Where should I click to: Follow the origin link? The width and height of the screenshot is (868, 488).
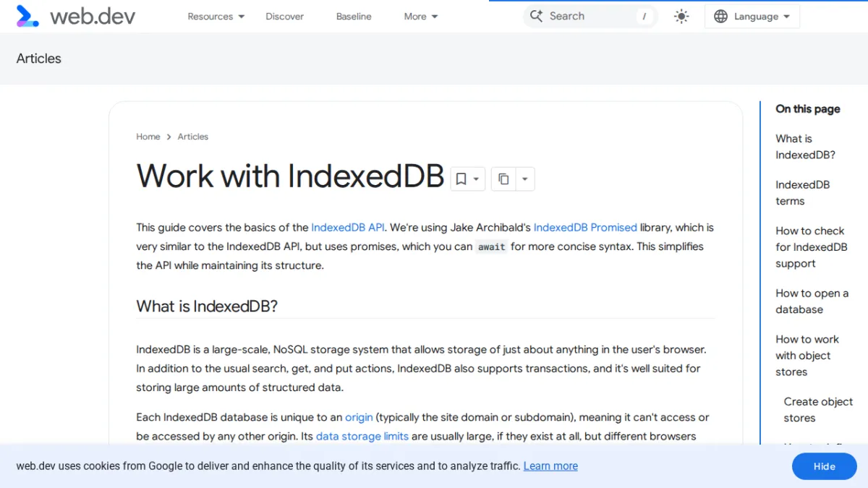[x=359, y=417]
